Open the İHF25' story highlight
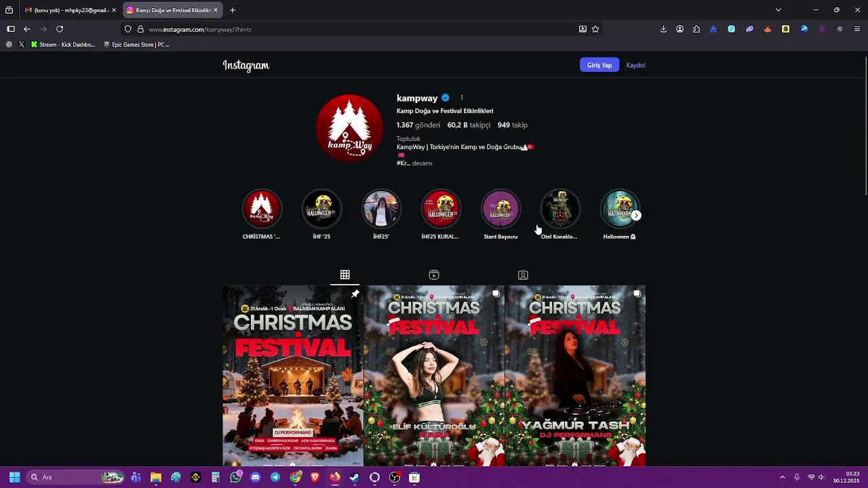Screen dimensions: 868x488 coord(381,209)
